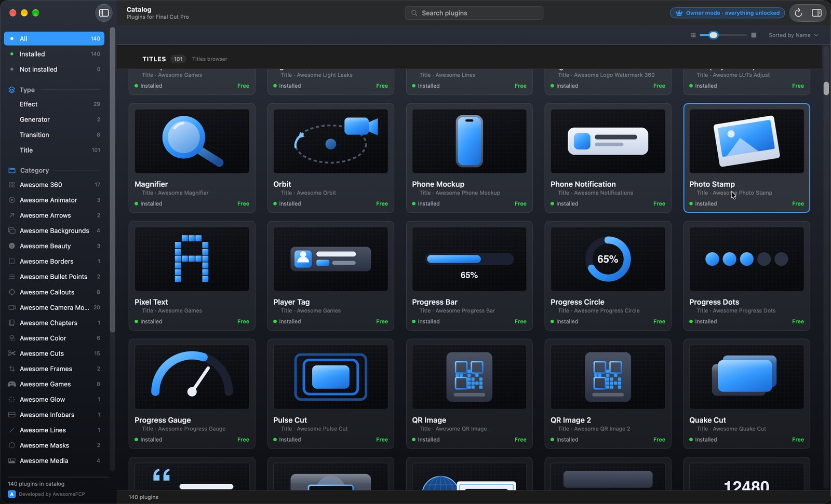831x504 pixels.
Task: Open the Sorted by Name dropdown
Action: (x=793, y=35)
